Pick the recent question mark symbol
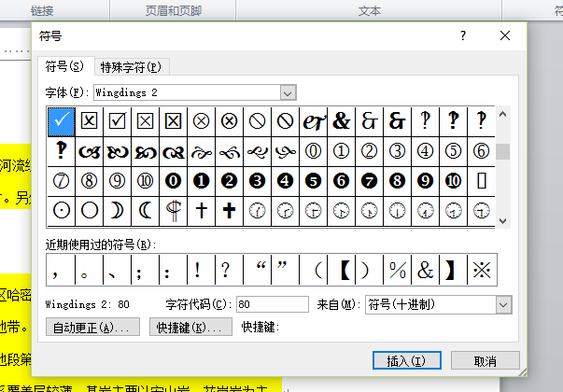The height and width of the screenshot is (392, 563). pyautogui.click(x=229, y=270)
